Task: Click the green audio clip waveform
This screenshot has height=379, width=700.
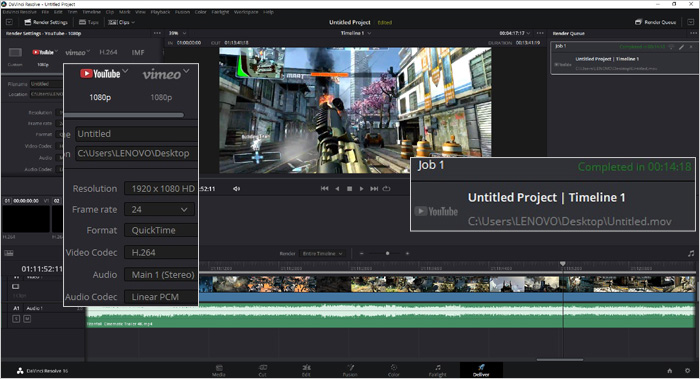Action: 391,315
